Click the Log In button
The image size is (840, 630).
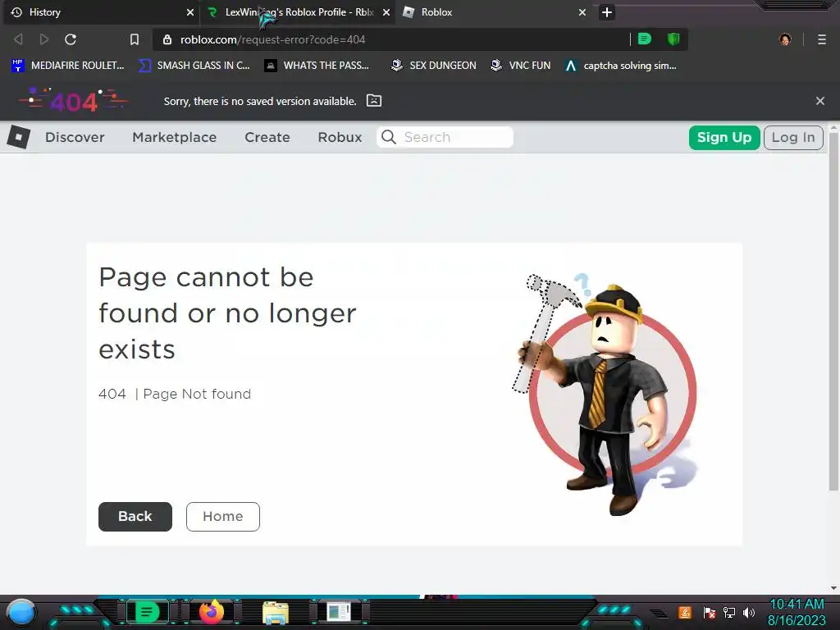click(793, 138)
